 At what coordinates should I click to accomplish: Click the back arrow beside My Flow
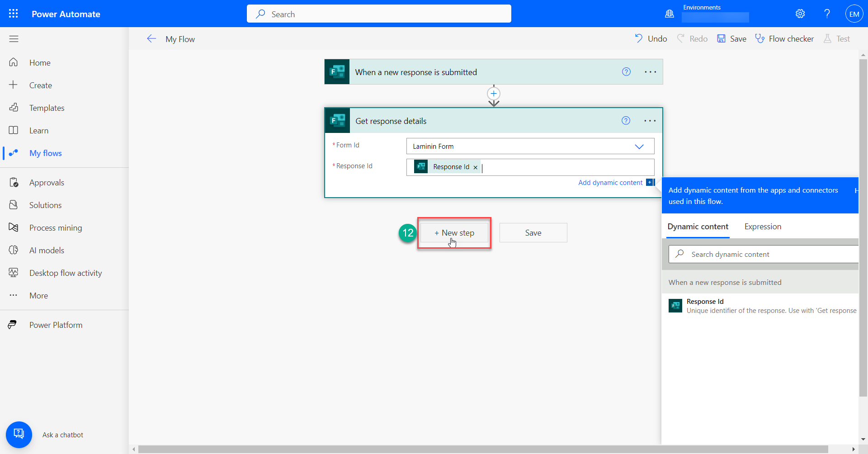151,39
